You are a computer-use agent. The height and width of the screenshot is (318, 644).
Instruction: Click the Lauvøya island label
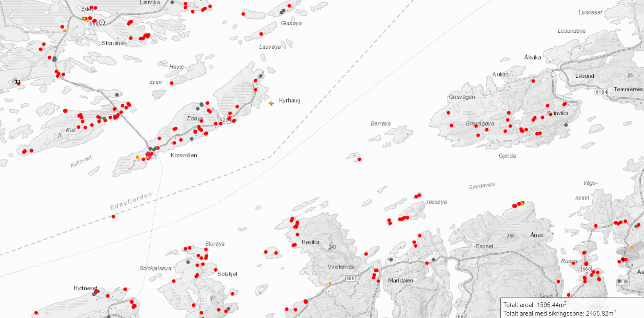point(270,47)
